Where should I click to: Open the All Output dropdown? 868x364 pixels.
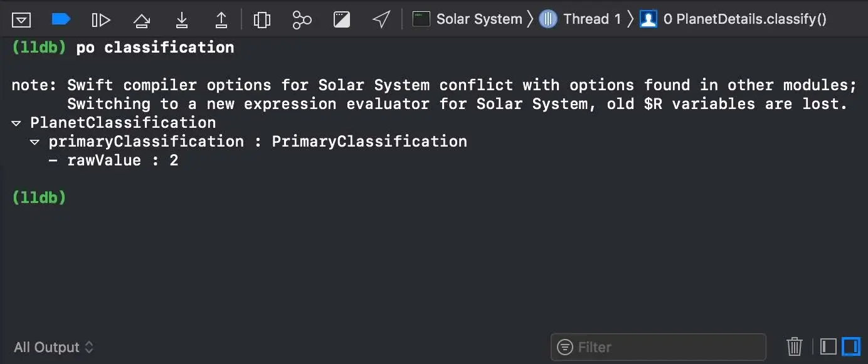tap(54, 347)
